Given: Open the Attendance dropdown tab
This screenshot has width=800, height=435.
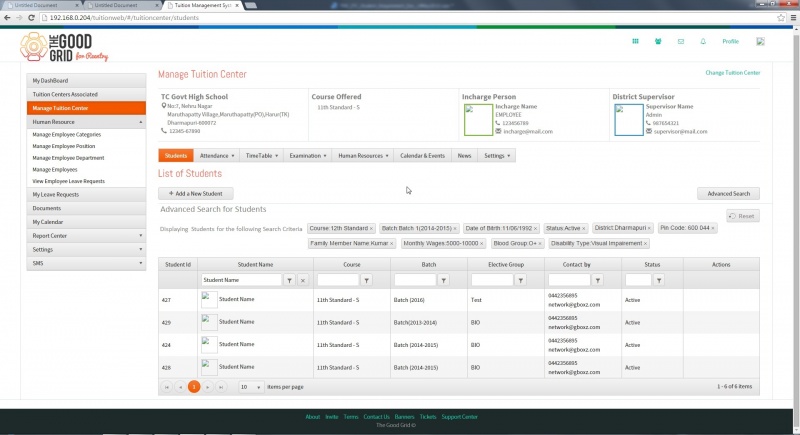Looking at the screenshot, I should tap(217, 156).
